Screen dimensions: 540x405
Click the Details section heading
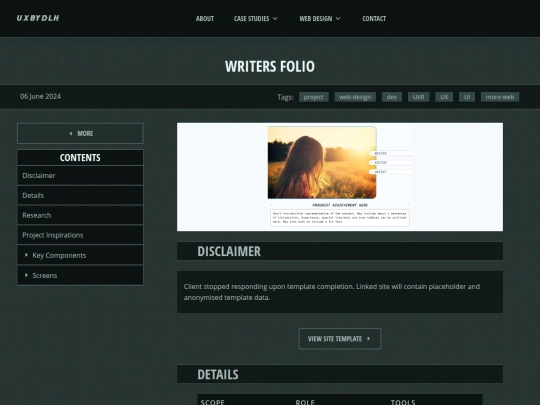click(218, 374)
